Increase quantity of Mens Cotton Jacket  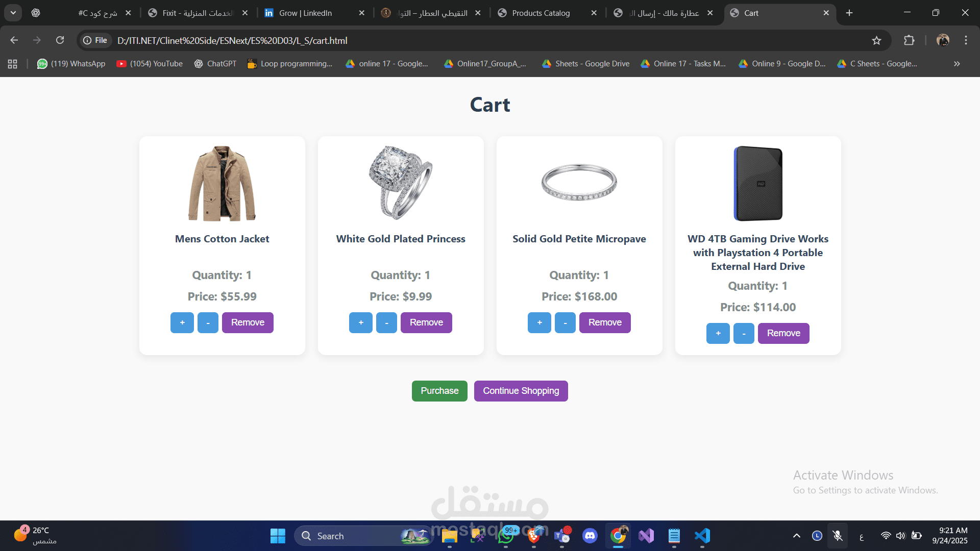(x=182, y=322)
